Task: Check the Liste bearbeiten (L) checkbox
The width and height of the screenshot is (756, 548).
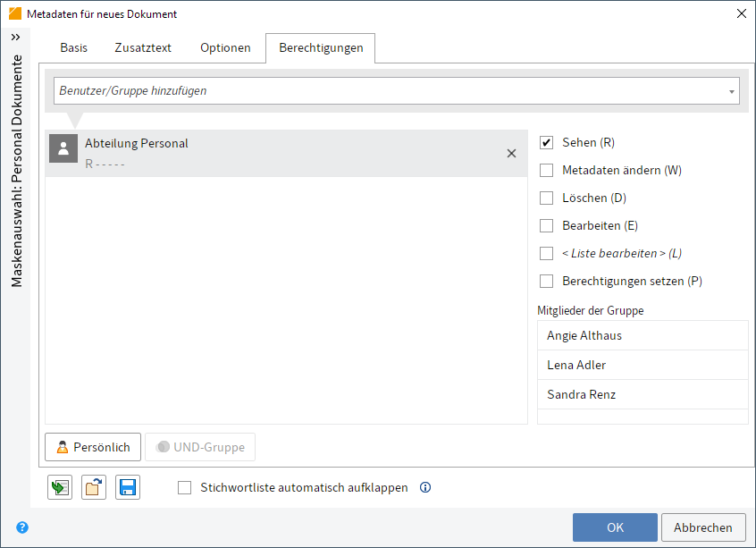Action: pos(546,253)
